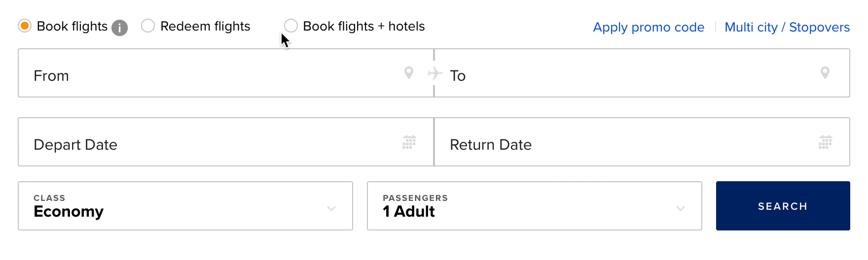Open the Depart Date calendar icon
This screenshot has height=260, width=868.
409,142
